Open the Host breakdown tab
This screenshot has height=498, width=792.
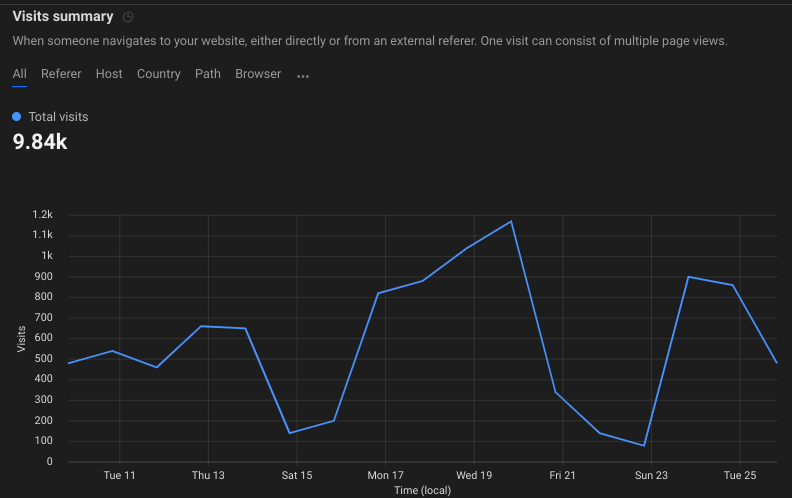tap(109, 74)
